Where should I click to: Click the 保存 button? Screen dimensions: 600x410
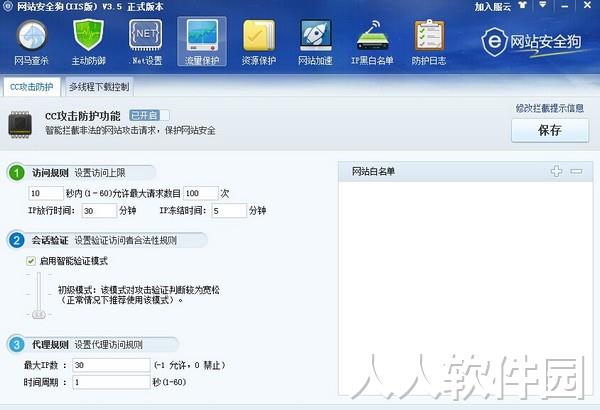(x=550, y=131)
